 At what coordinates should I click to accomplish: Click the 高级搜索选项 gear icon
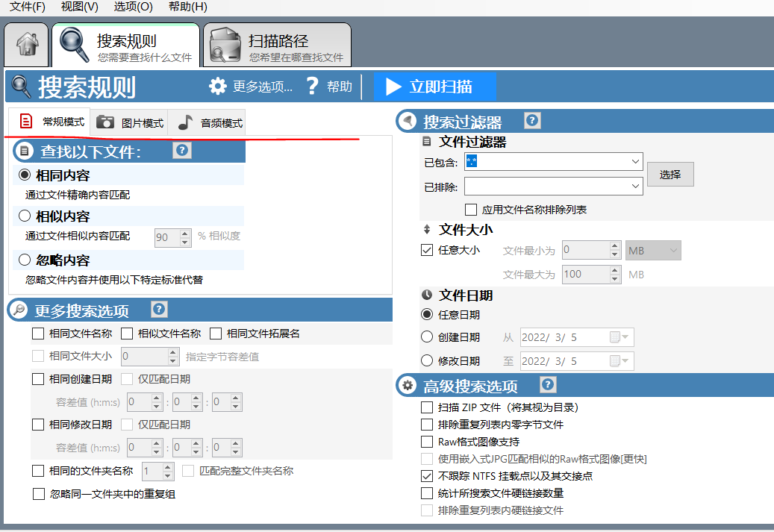(407, 385)
